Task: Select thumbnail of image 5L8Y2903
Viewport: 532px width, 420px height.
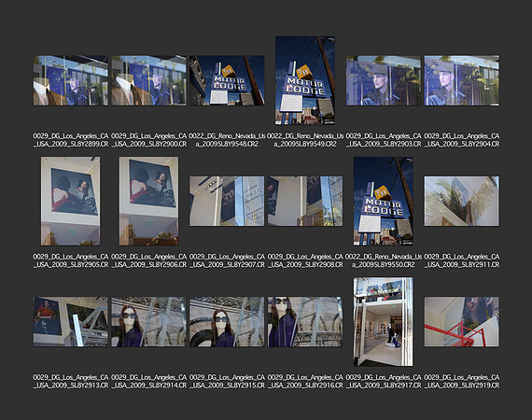Action: 384,81
